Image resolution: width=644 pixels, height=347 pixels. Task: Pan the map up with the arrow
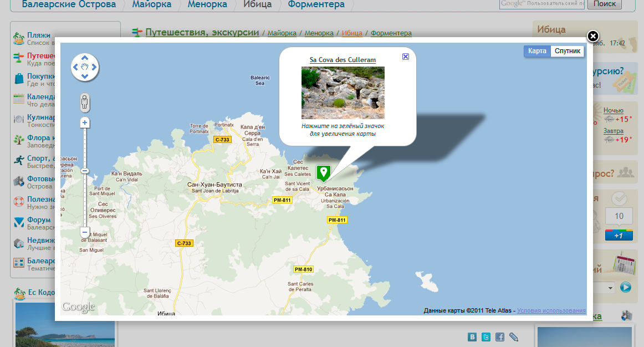[x=85, y=58]
